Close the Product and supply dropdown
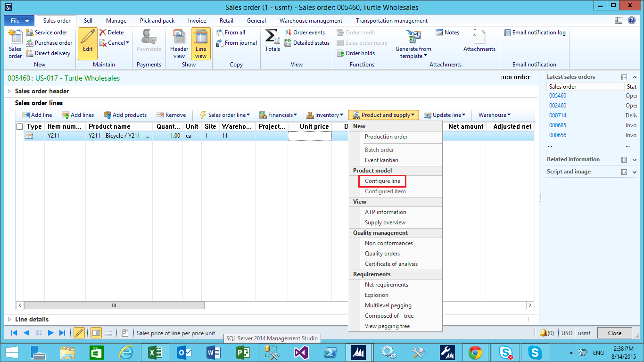Viewport: 644px width, 362px height. [383, 115]
